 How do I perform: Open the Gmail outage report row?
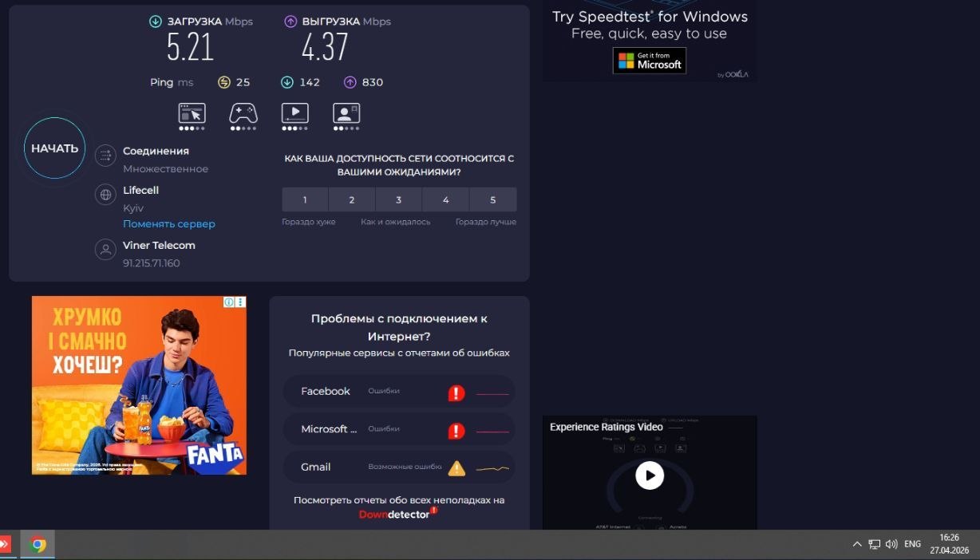tap(399, 467)
